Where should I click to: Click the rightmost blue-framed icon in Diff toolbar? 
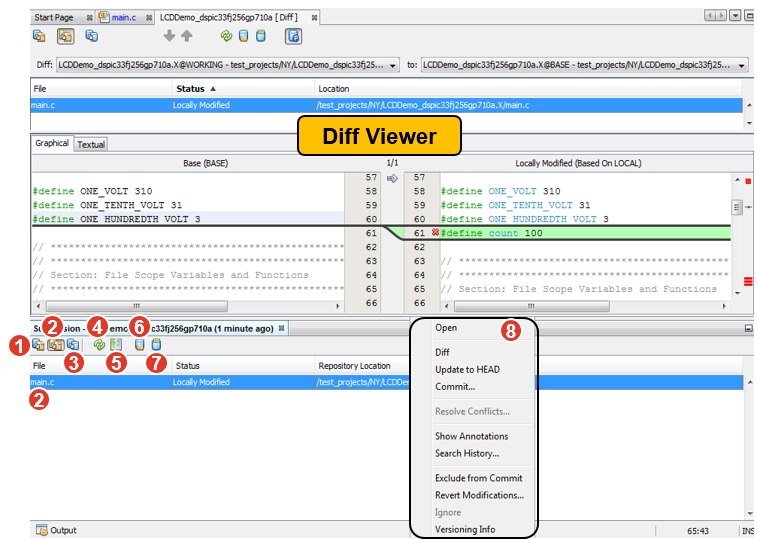(x=293, y=36)
